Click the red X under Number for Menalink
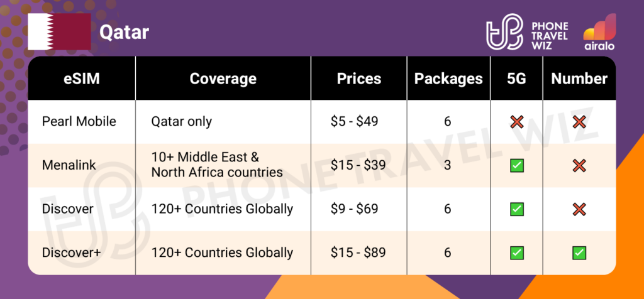The height and width of the screenshot is (299, 644). pos(579,165)
